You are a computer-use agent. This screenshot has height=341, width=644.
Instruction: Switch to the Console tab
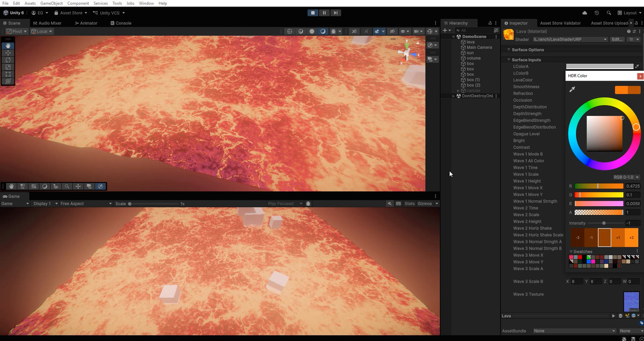(121, 23)
